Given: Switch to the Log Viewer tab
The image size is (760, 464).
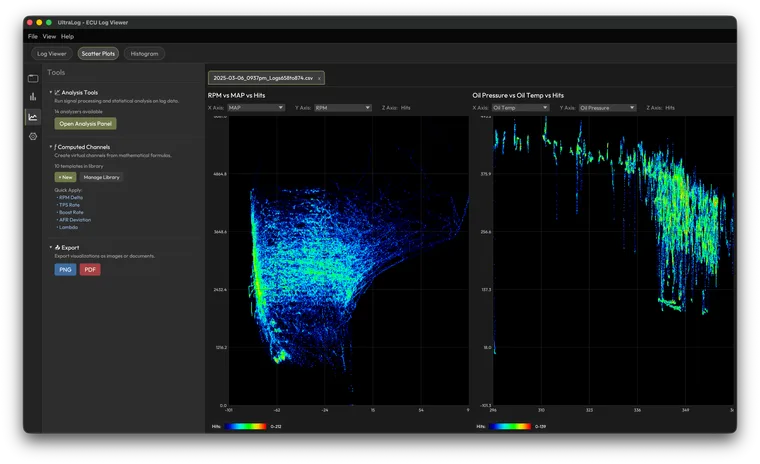Looking at the screenshot, I should coord(51,54).
